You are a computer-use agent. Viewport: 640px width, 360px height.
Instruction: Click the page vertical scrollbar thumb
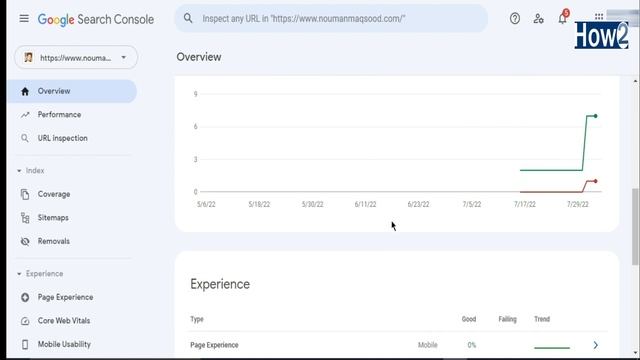tap(636, 227)
